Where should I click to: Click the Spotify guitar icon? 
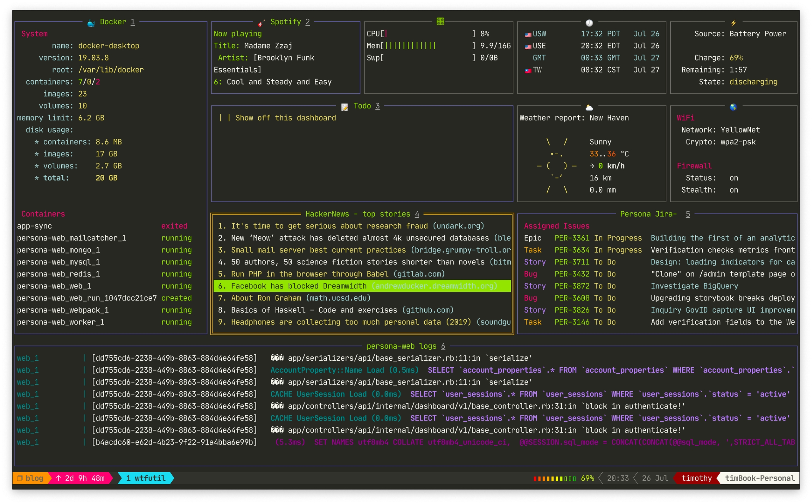coord(261,23)
